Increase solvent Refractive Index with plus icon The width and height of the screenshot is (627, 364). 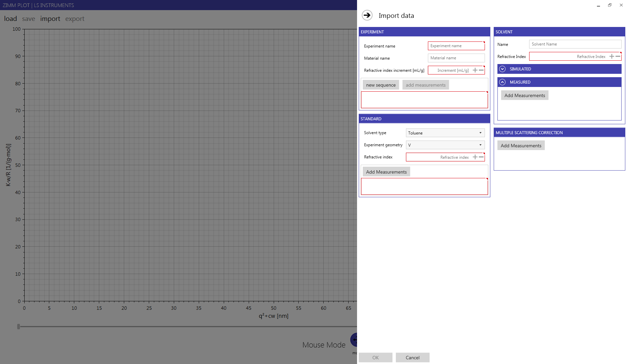611,56
